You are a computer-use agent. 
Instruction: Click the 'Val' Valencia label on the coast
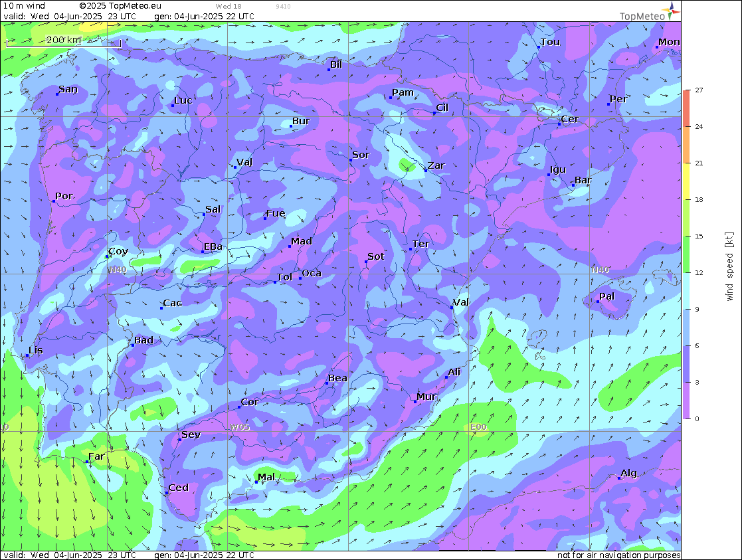coord(460,302)
